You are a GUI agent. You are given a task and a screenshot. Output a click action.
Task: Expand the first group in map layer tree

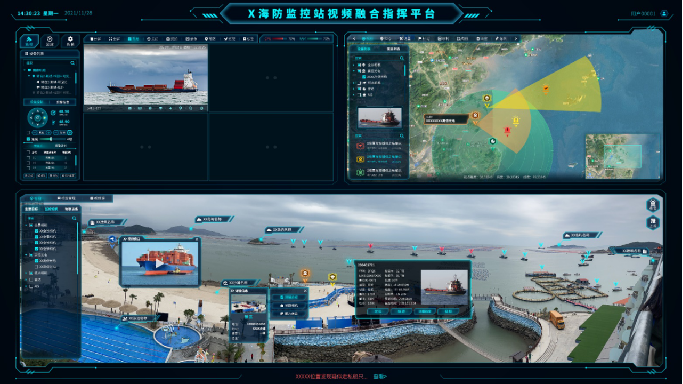point(354,64)
